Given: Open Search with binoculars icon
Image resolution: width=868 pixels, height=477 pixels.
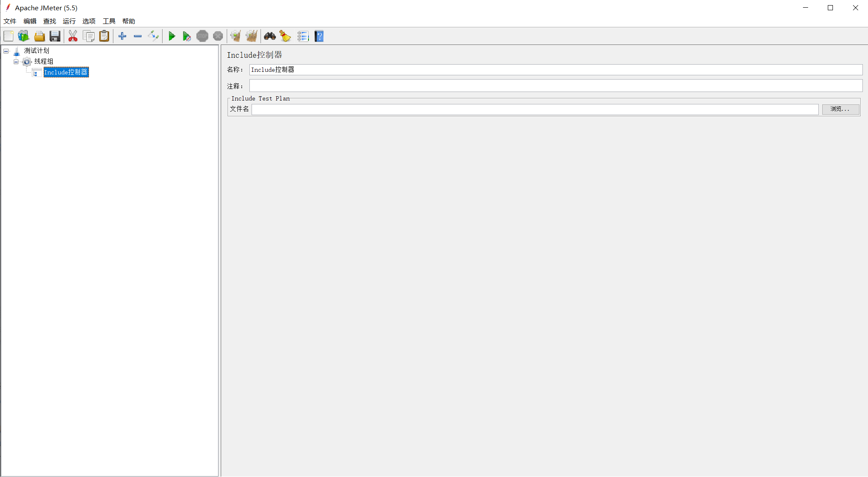Looking at the screenshot, I should click(x=270, y=36).
